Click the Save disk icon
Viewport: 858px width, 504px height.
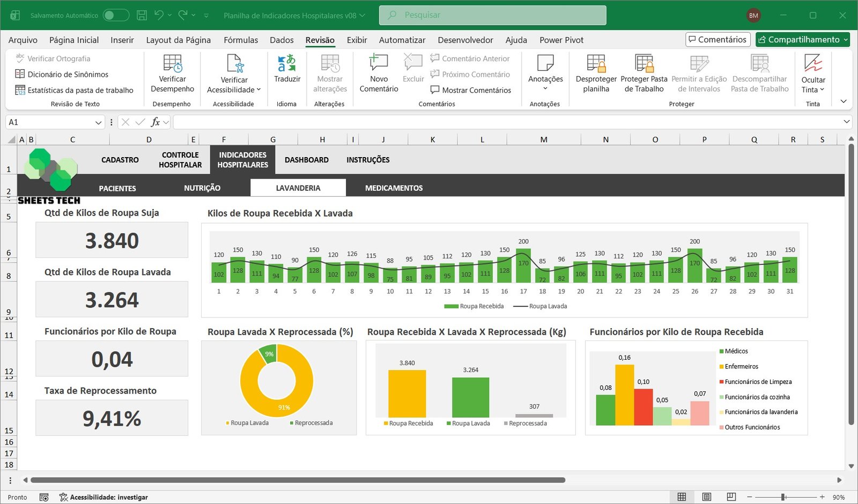[x=142, y=16]
